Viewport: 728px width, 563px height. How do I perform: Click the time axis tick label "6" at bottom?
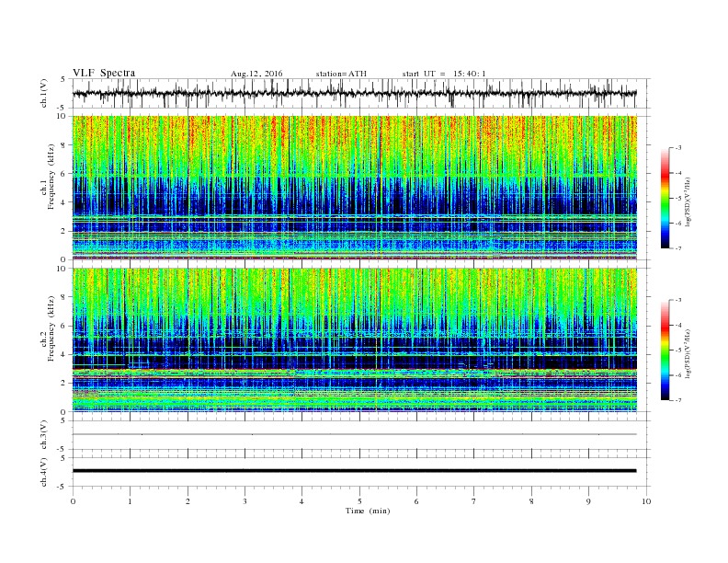click(x=417, y=501)
